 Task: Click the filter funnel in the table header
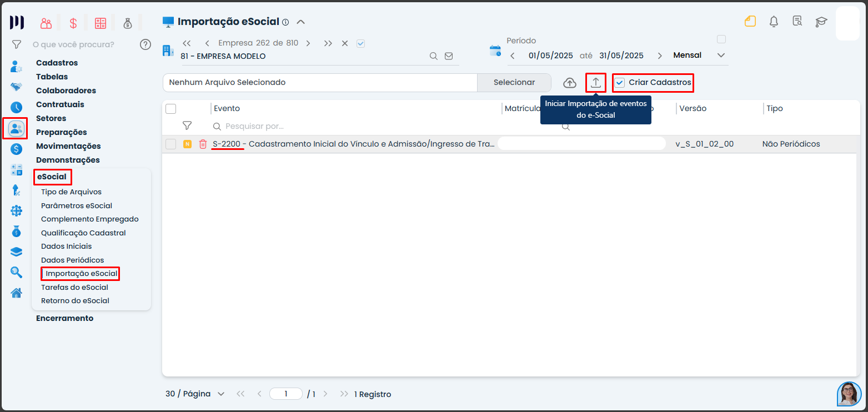tap(187, 126)
